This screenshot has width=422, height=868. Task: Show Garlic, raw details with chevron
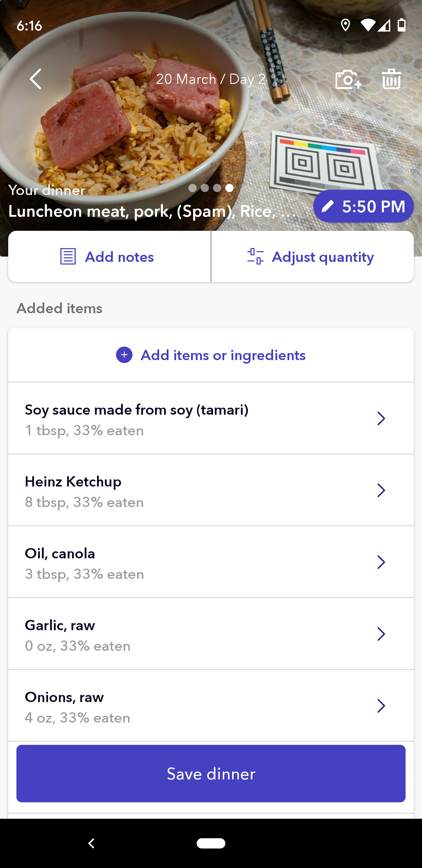(381, 634)
